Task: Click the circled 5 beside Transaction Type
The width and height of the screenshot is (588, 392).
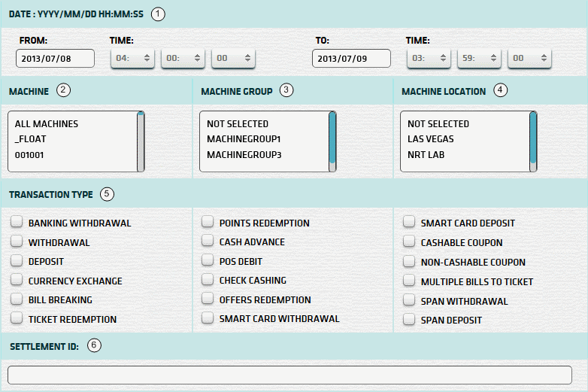Action: 107,194
